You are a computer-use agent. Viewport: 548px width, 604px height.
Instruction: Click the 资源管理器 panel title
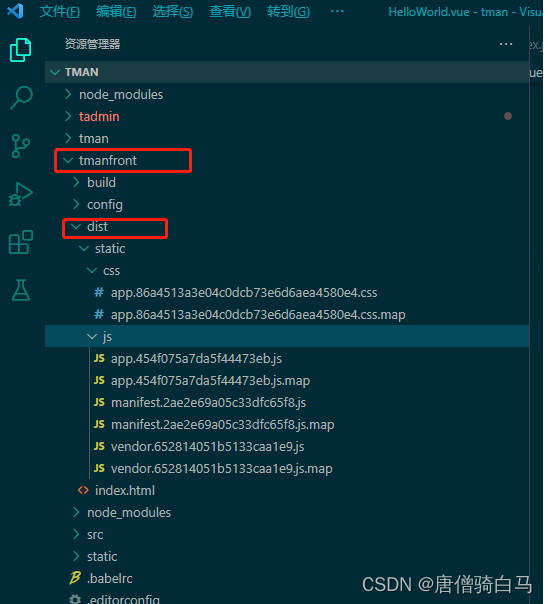tap(92, 44)
